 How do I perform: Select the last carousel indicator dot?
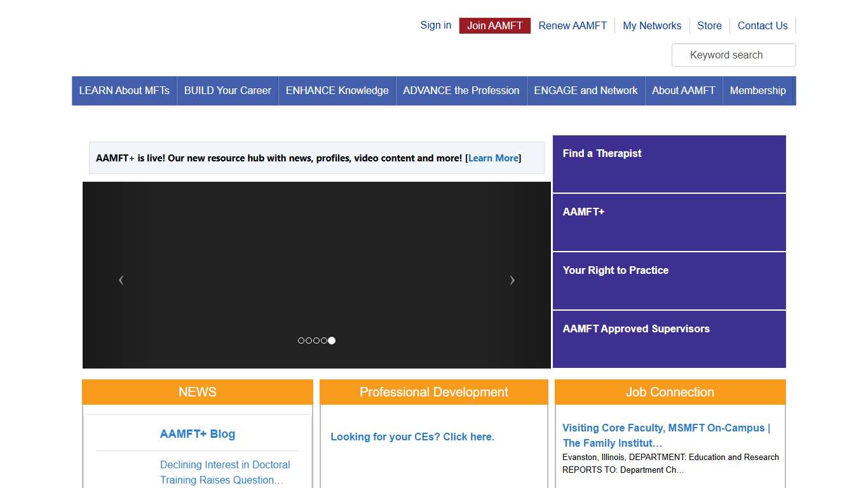tap(331, 341)
